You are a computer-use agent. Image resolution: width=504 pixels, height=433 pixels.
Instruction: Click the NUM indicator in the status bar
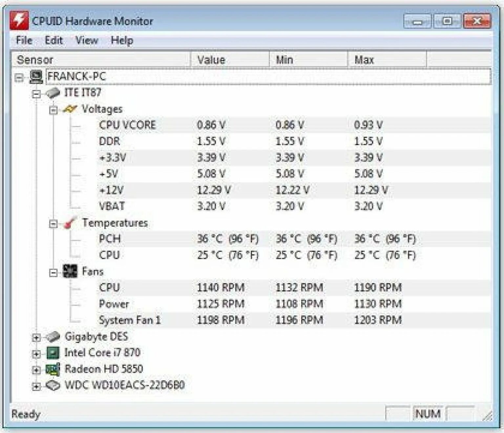pyautogui.click(x=428, y=414)
